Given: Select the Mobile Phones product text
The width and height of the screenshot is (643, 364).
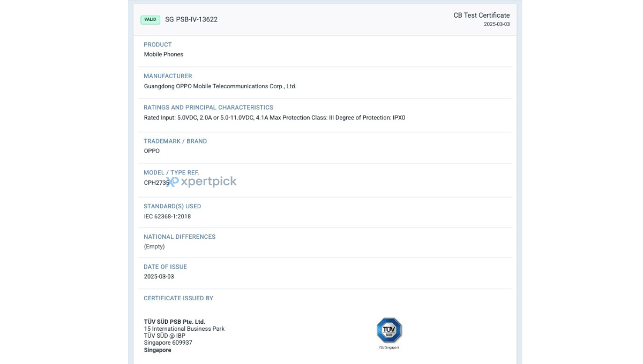Looking at the screenshot, I should (x=163, y=55).
